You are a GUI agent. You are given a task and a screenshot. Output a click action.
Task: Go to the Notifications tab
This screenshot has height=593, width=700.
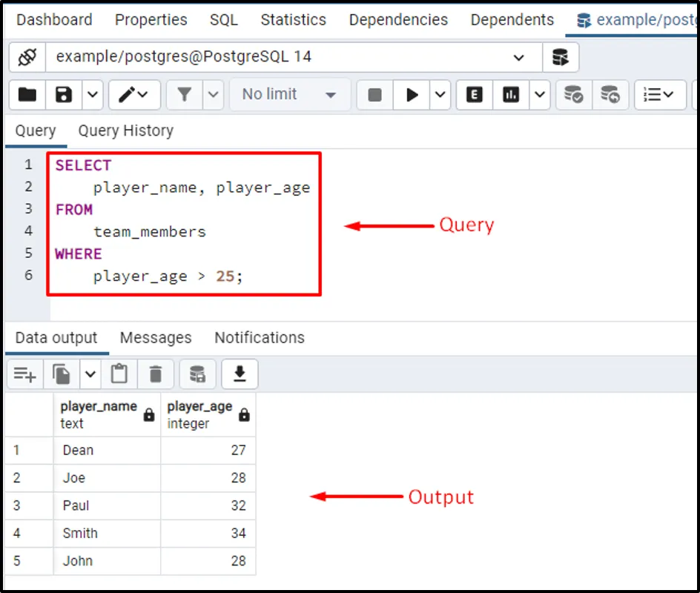pos(260,338)
